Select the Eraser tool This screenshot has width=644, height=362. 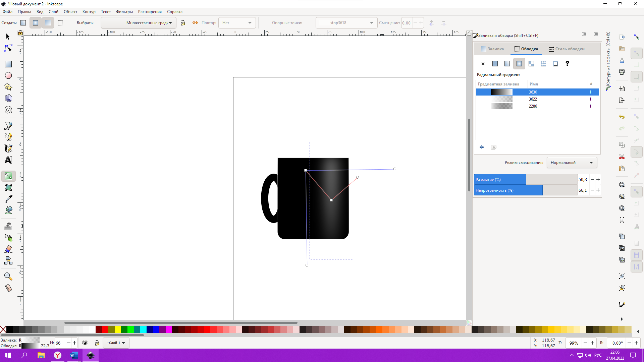[x=8, y=249]
